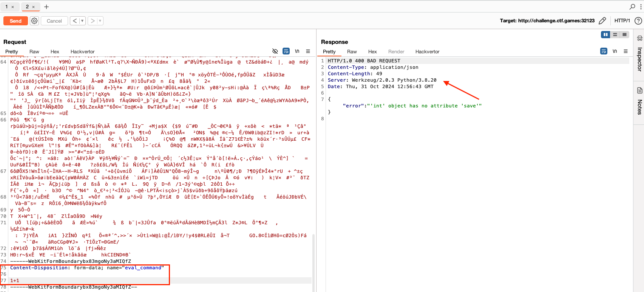Open the Inspector side panel icon
Image resolution: width=644 pixels, height=292 pixels.
(639, 38)
